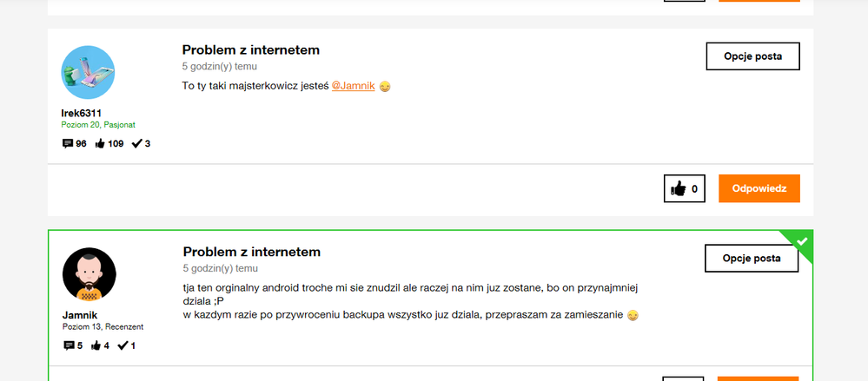The height and width of the screenshot is (381, 868).
Task: Open Irek6311's user profile name link
Action: click(x=81, y=114)
